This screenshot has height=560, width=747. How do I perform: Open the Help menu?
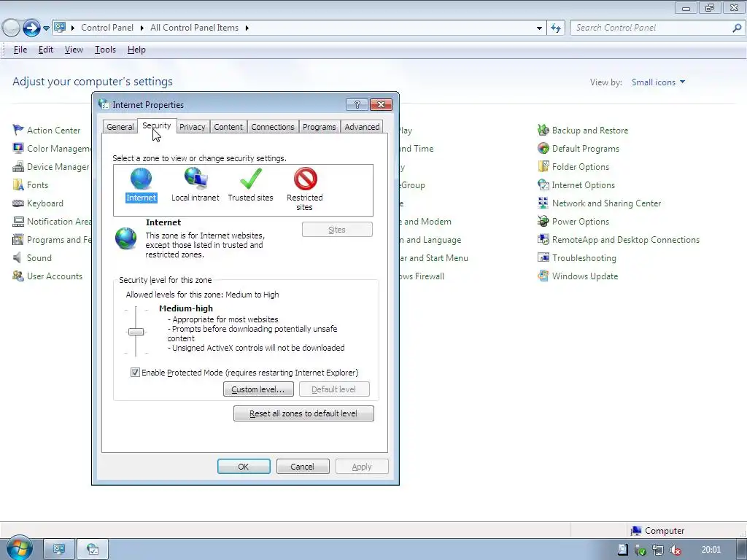pyautogui.click(x=136, y=50)
